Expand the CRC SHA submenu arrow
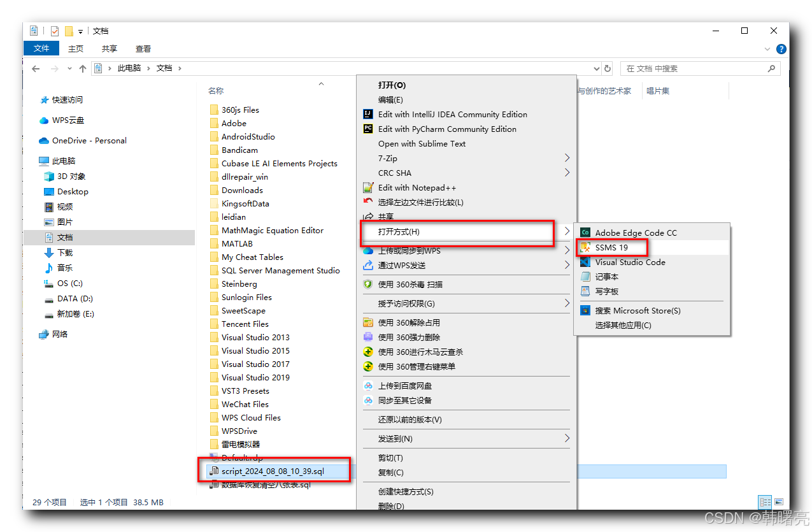 [567, 173]
